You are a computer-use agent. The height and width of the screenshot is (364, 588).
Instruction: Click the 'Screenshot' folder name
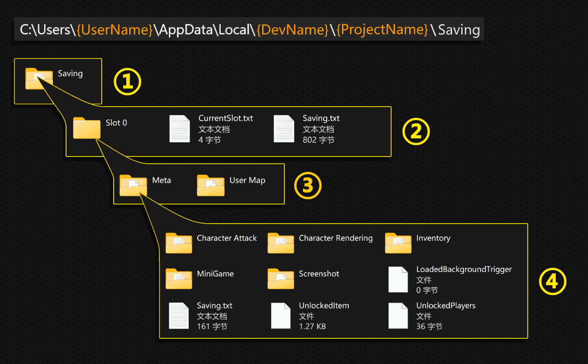click(319, 274)
